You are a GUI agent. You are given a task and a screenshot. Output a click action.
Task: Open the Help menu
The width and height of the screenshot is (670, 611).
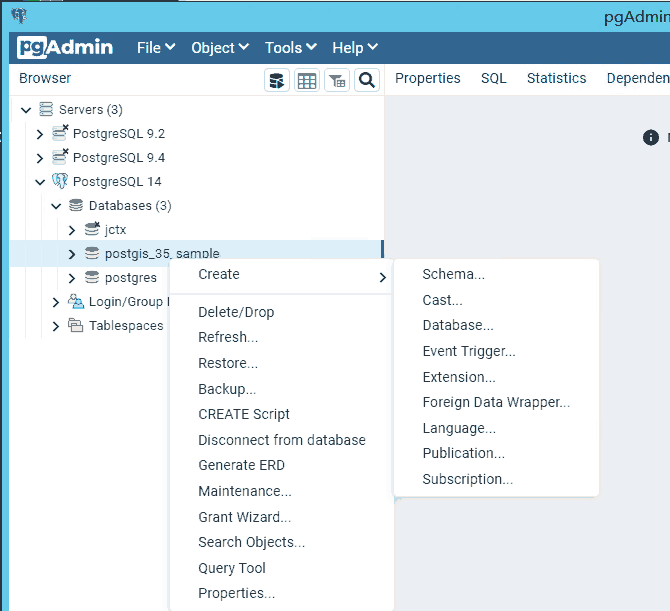[x=355, y=48]
